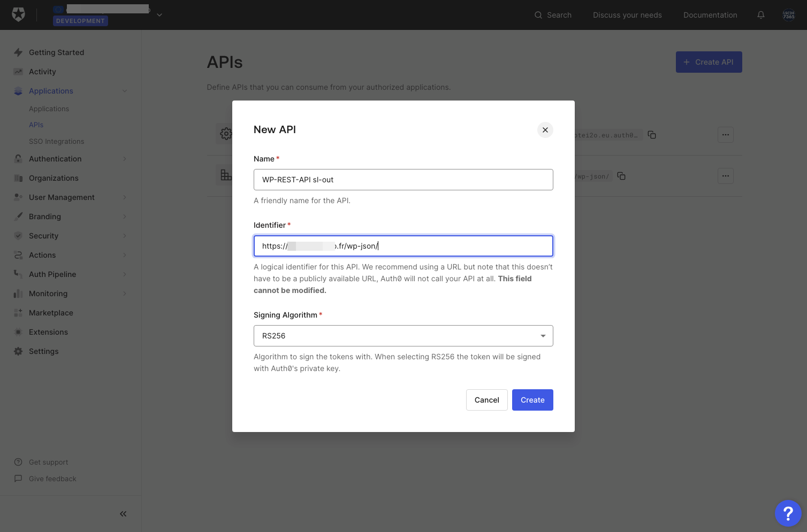Click the Getting Started lightning icon
This screenshot has height=532, width=807.
click(18, 52)
